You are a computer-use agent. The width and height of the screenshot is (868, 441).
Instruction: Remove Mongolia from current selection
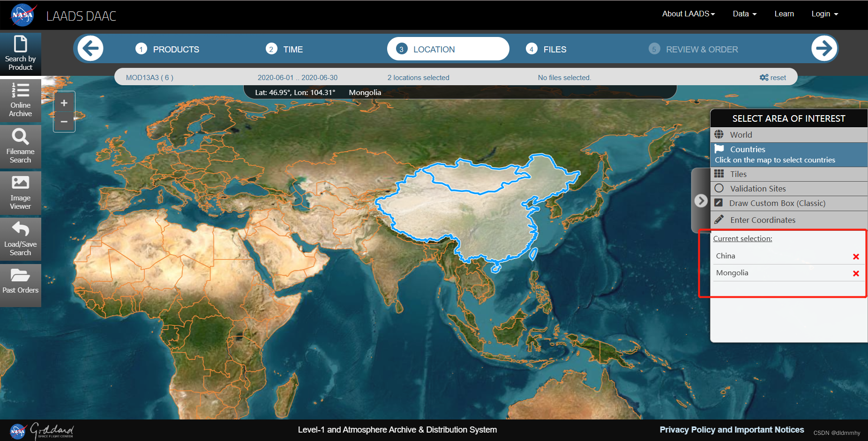(856, 273)
